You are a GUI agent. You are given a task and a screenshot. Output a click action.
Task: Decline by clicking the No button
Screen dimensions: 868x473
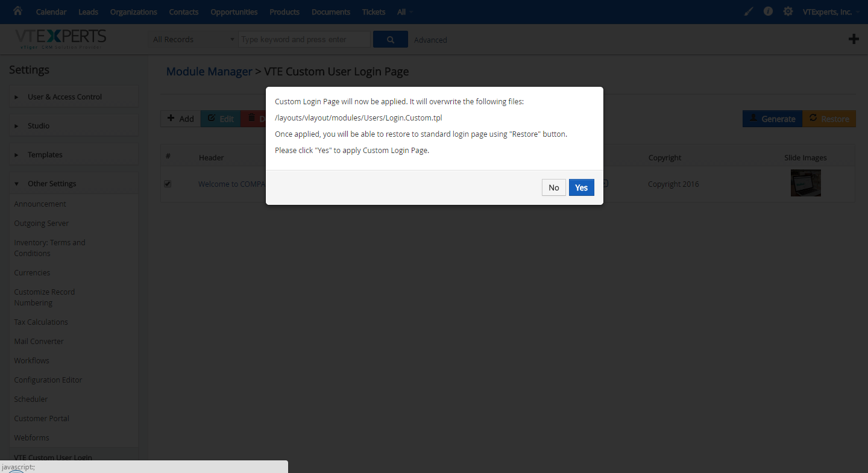click(553, 187)
